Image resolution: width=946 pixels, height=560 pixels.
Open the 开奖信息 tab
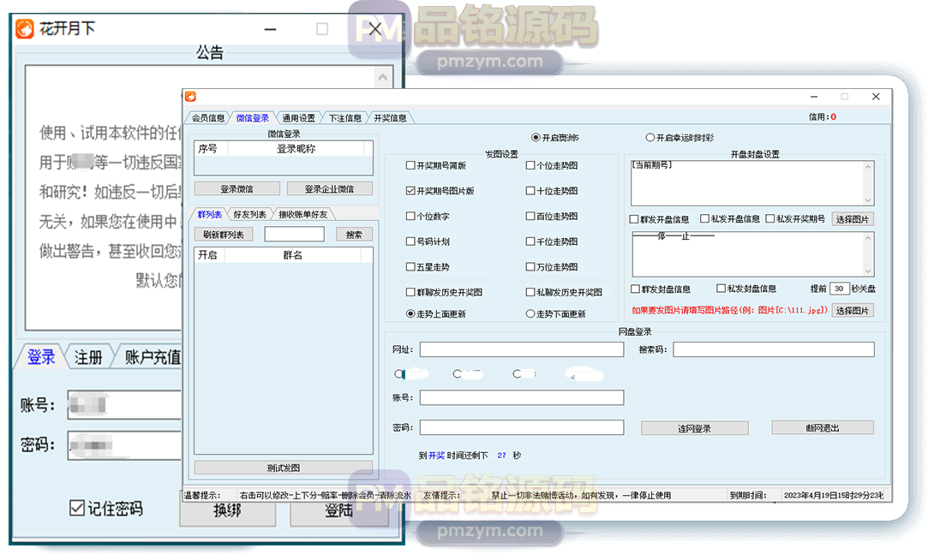390,118
